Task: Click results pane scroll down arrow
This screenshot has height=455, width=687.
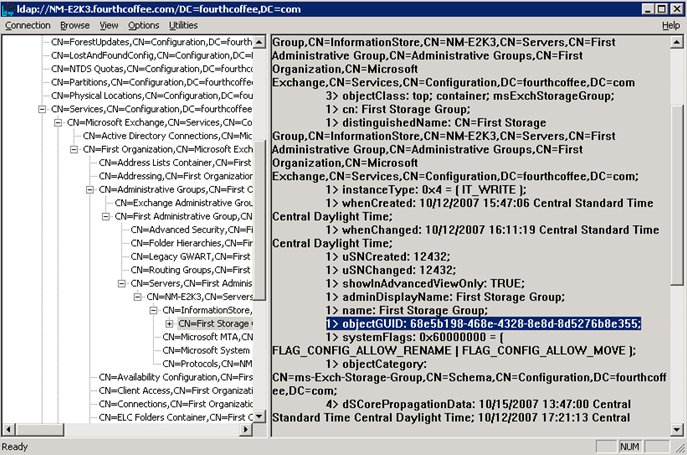Action: 676,430
